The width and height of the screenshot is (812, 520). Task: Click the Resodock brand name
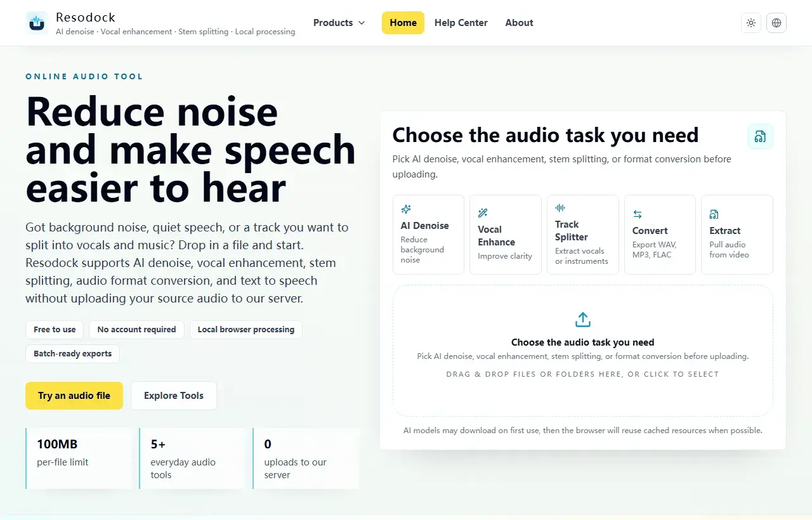[86, 17]
